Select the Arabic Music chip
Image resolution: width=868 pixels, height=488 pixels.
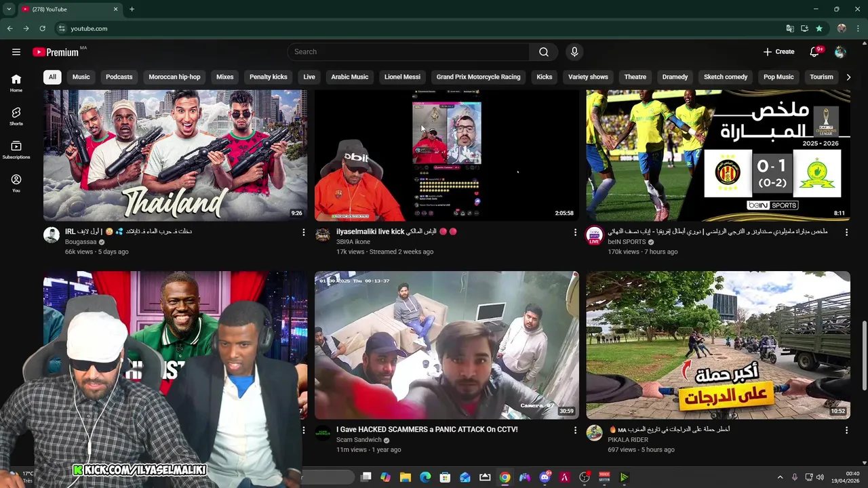point(349,77)
